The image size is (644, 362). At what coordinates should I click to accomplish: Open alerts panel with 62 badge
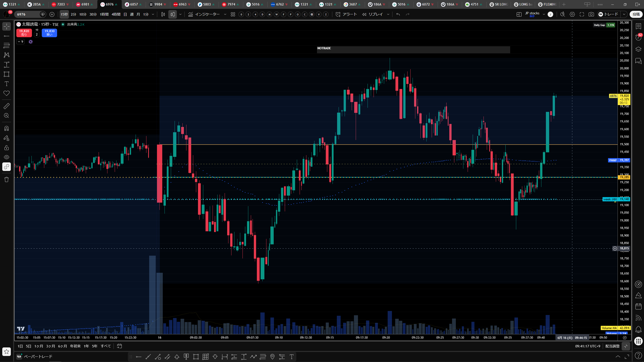pos(638,37)
